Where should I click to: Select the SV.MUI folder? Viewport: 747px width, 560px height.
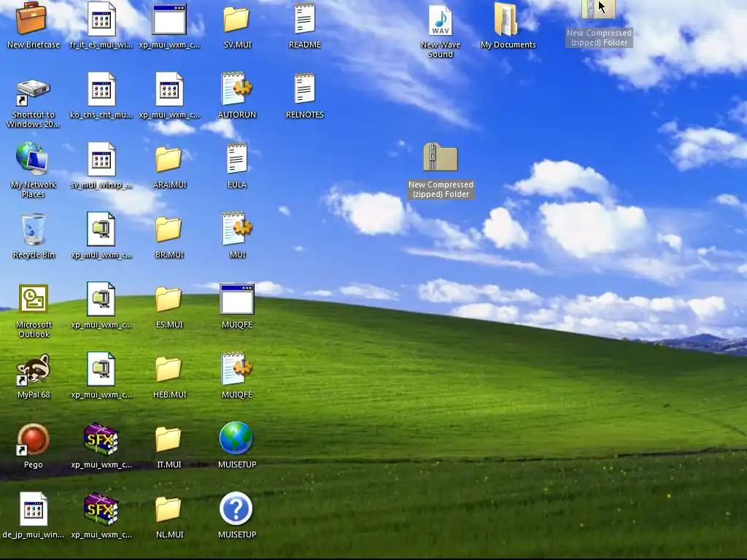click(x=237, y=19)
